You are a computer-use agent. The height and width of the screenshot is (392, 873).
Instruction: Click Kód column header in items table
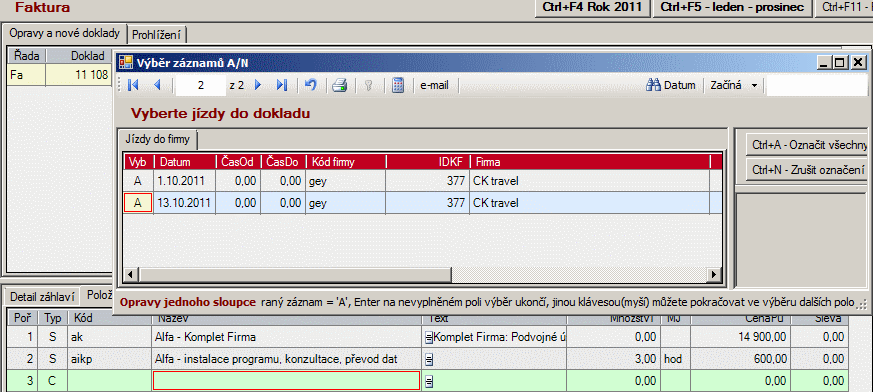[x=109, y=318]
